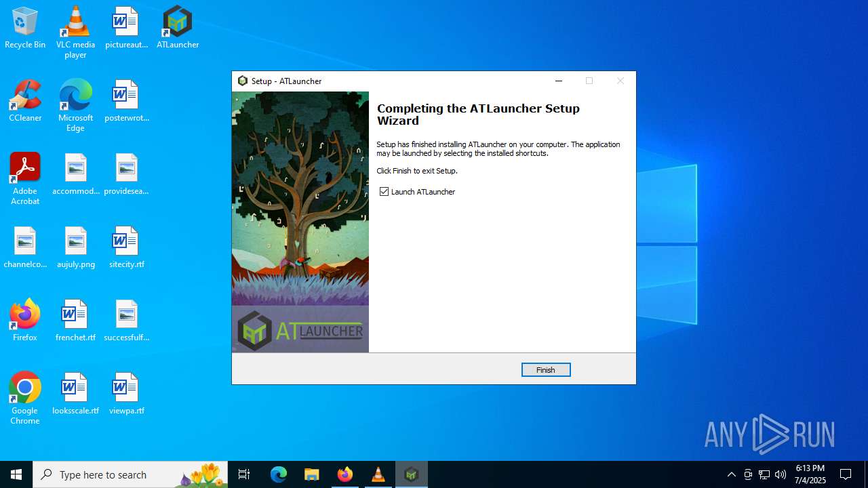
Task: Close the ATLauncher Setup window
Action: pyautogui.click(x=620, y=81)
